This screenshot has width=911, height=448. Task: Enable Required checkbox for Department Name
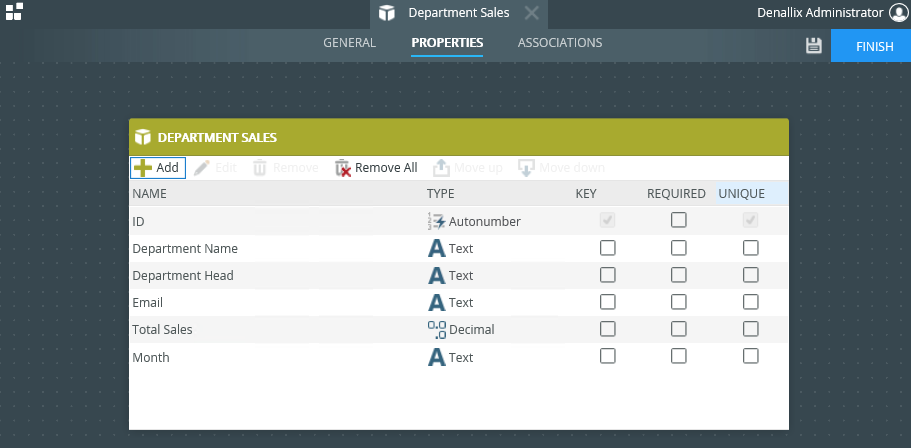coord(679,248)
